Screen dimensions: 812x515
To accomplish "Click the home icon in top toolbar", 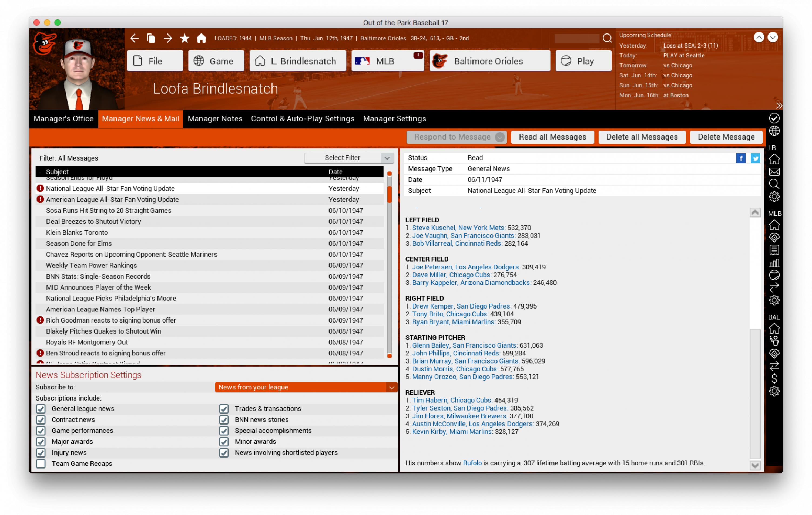I will pos(201,38).
